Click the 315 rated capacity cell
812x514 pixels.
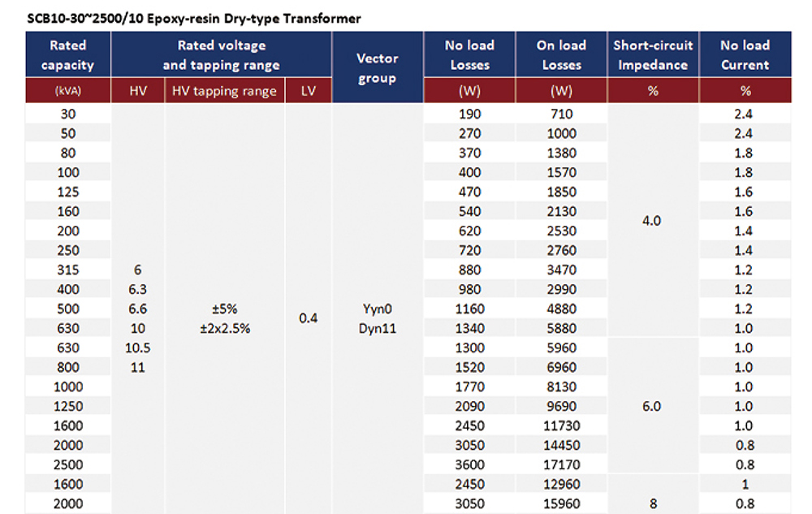tap(68, 270)
